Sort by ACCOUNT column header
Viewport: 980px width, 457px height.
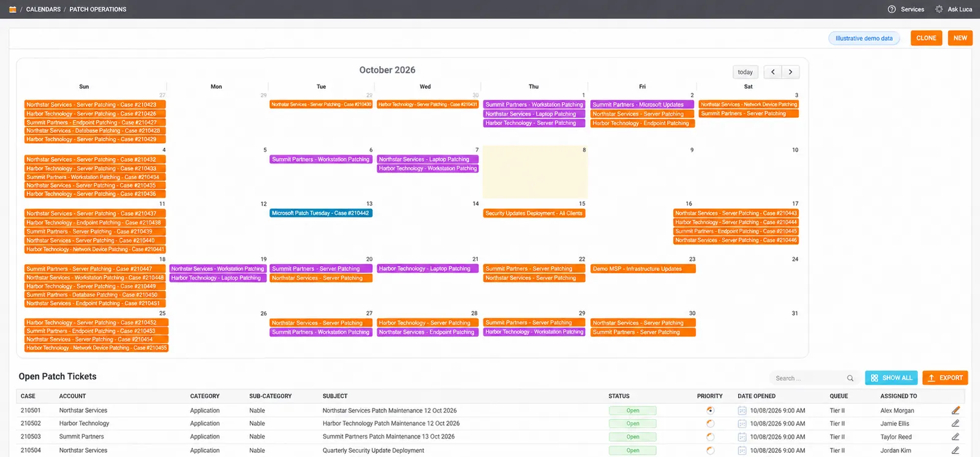click(72, 396)
